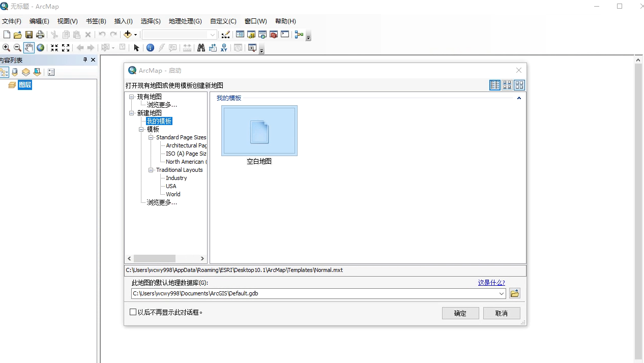
Task: Open the Editor toolbar pencil icon
Action: point(226,35)
